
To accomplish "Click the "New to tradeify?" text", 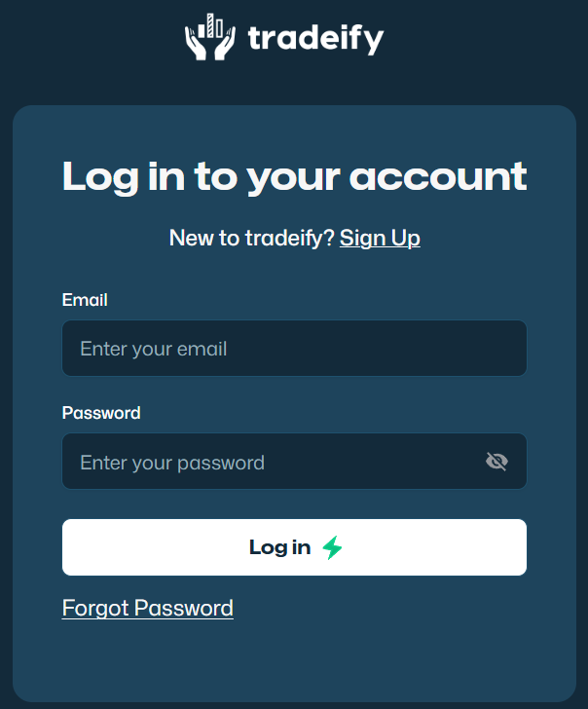I will click(x=251, y=238).
